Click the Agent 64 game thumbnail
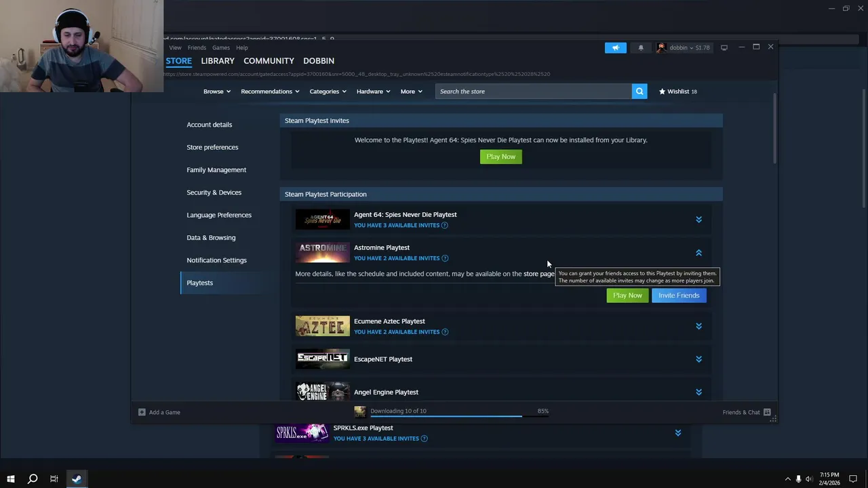 pyautogui.click(x=323, y=220)
